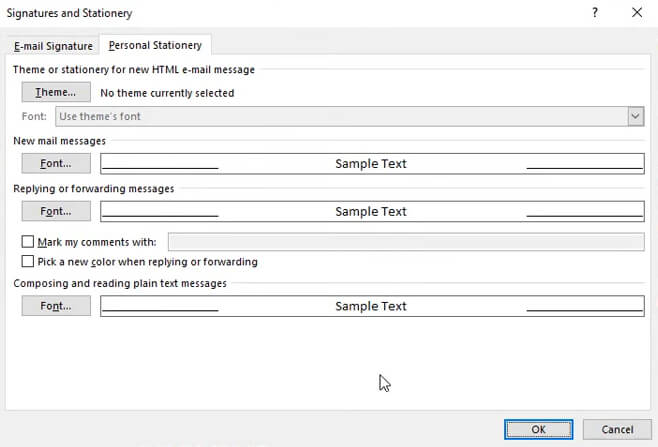Screen dimensions: 658x447
Task: Click the 'Signatures and Stationery' title bar
Action: tap(200, 13)
